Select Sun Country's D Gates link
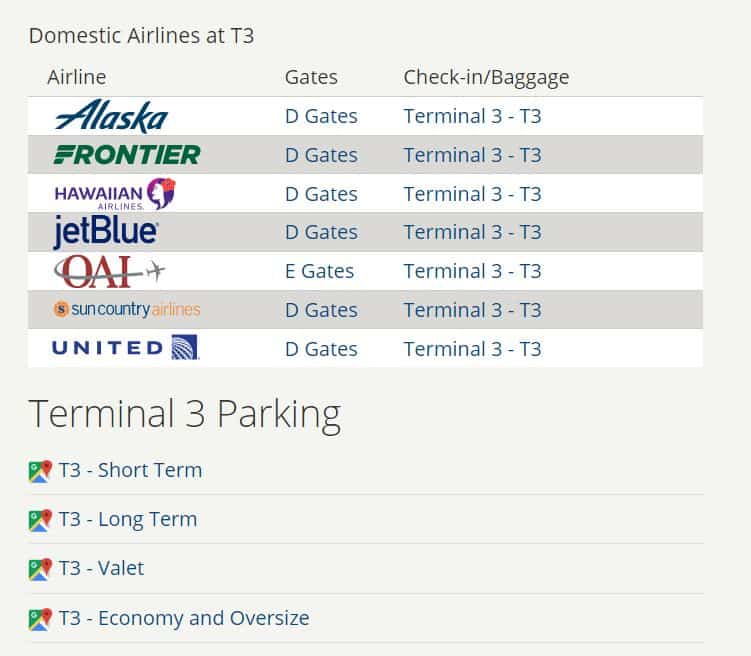The image size is (751, 656). (321, 310)
